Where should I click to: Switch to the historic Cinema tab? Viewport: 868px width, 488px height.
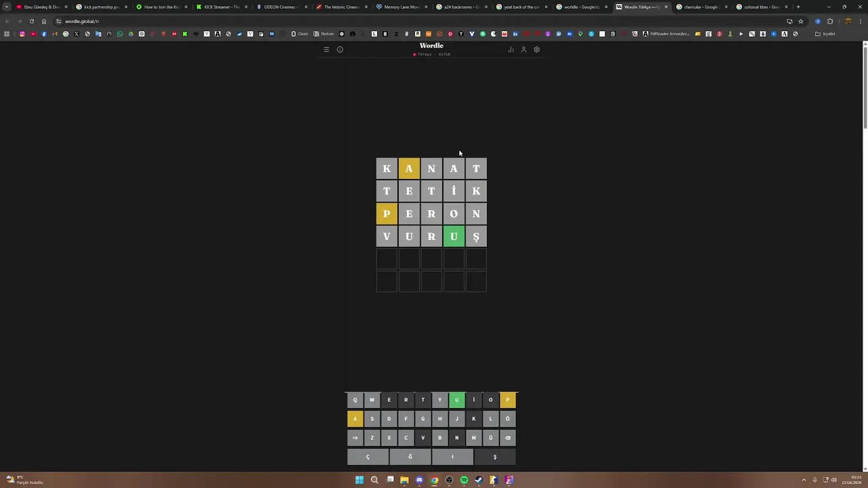pos(340,7)
